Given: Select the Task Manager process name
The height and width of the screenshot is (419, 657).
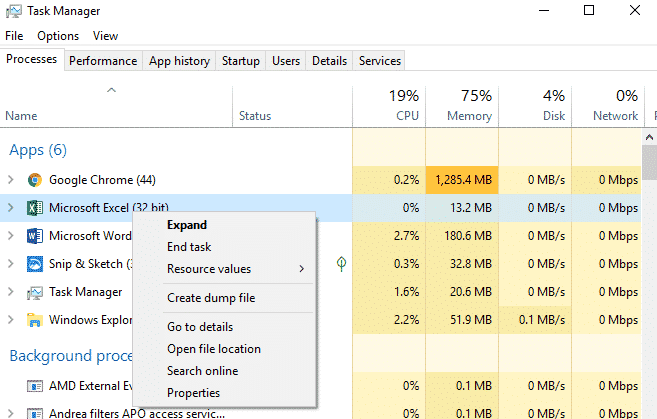Looking at the screenshot, I should [85, 292].
